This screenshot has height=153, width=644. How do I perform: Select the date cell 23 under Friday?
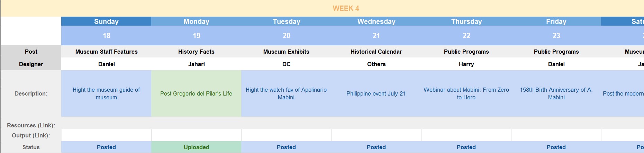coord(556,36)
